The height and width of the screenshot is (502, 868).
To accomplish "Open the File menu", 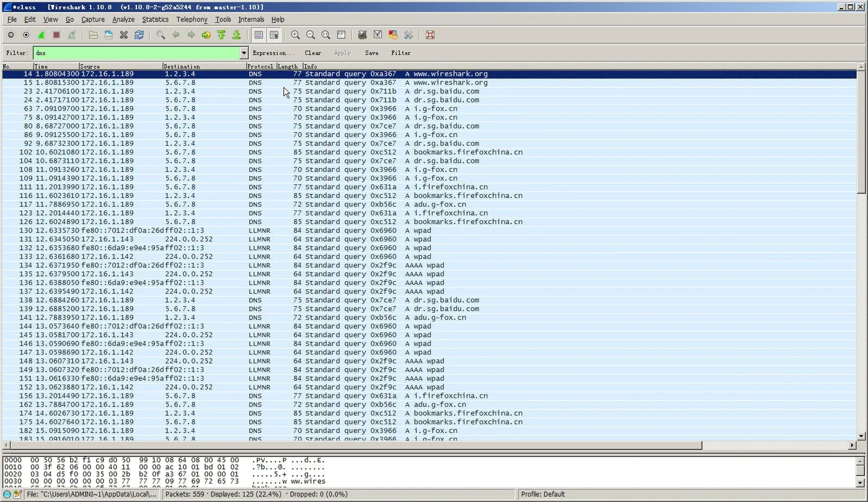I will pos(12,19).
